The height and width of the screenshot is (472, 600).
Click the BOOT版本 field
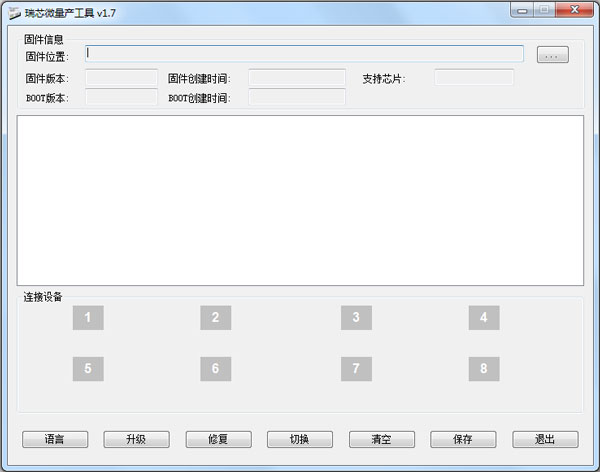pos(121,97)
